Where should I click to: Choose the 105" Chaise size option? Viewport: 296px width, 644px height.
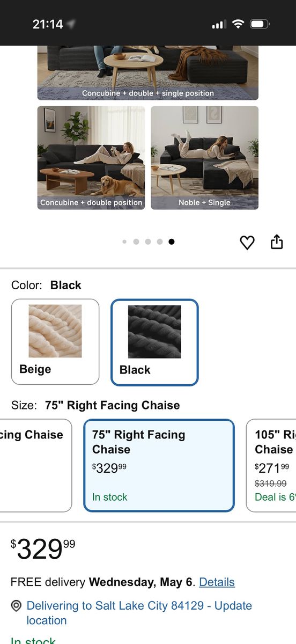tap(271, 466)
